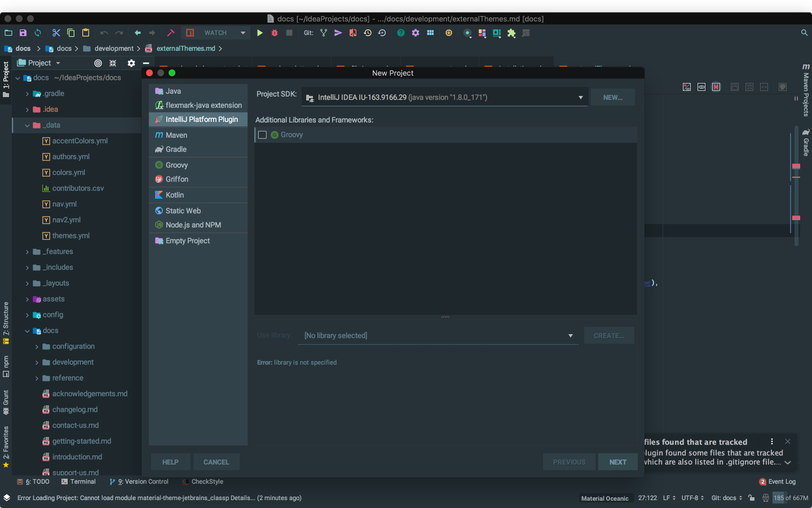The image size is (812, 508).
Task: Open the Maven Projects side panel
Action: (806, 90)
